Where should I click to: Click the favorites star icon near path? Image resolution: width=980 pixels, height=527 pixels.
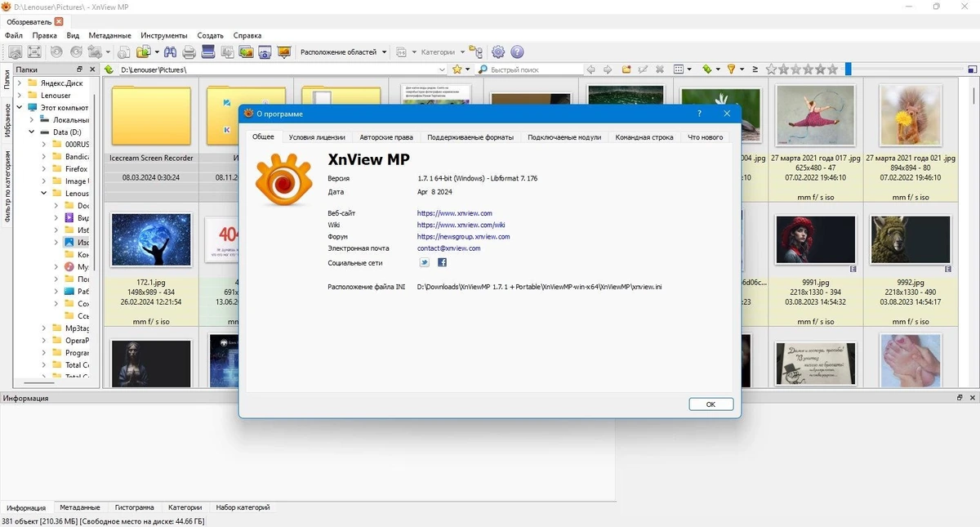[x=457, y=69]
